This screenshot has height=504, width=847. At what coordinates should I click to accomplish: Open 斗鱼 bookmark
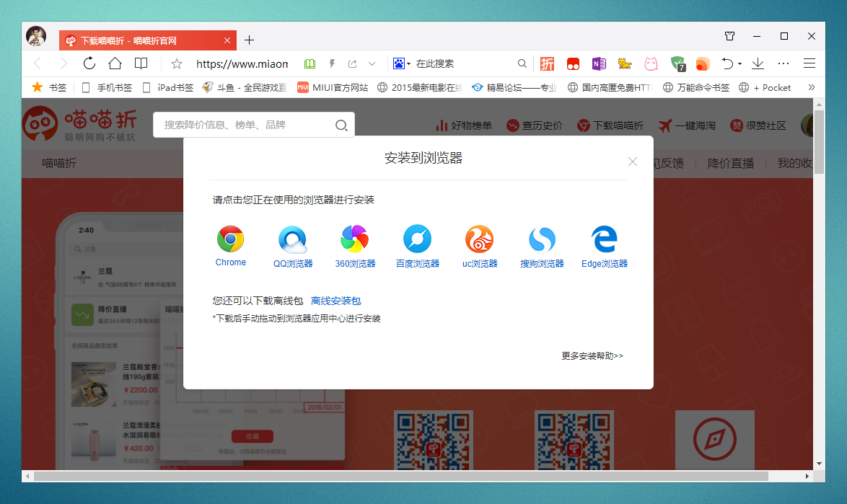(x=244, y=87)
